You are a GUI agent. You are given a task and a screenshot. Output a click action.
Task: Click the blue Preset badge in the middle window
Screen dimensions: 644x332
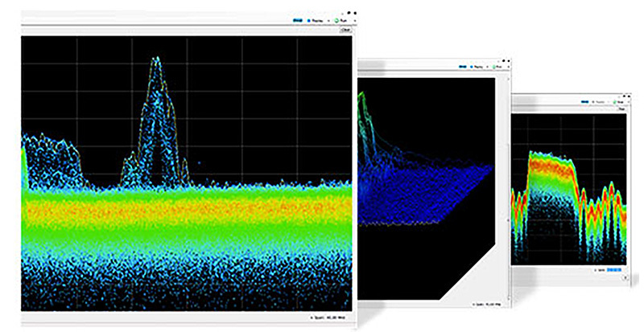pyautogui.click(x=462, y=67)
